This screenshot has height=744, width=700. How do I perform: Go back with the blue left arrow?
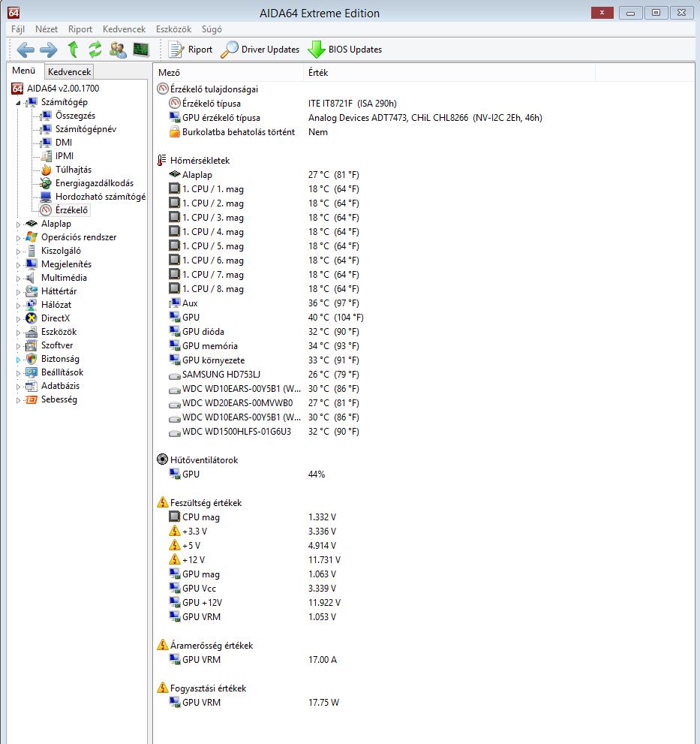(x=26, y=50)
